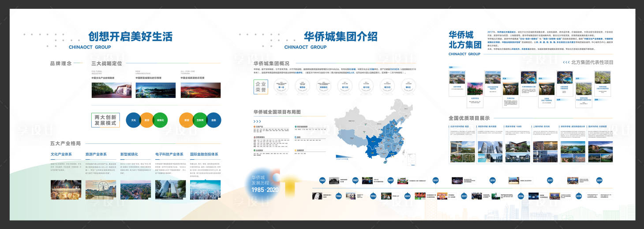Image resolution: width=644 pixels, height=229 pixels.
Task: Select the 2005 timeline marker
Action: click(x=407, y=196)
